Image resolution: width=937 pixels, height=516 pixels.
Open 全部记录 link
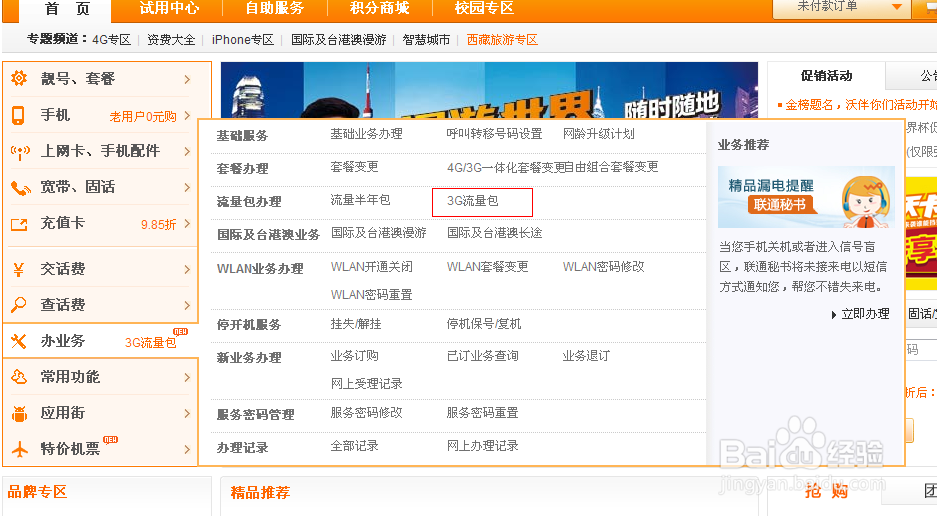pos(354,445)
